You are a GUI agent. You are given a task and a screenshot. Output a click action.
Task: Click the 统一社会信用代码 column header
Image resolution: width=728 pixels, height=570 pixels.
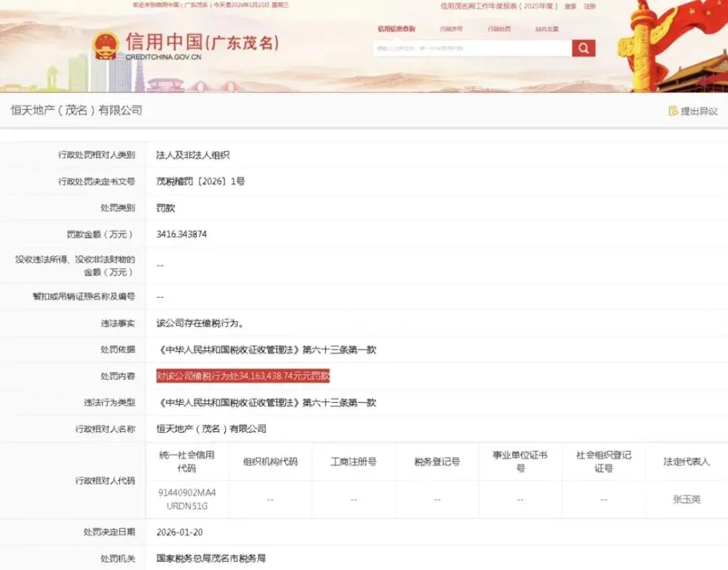[187, 462]
